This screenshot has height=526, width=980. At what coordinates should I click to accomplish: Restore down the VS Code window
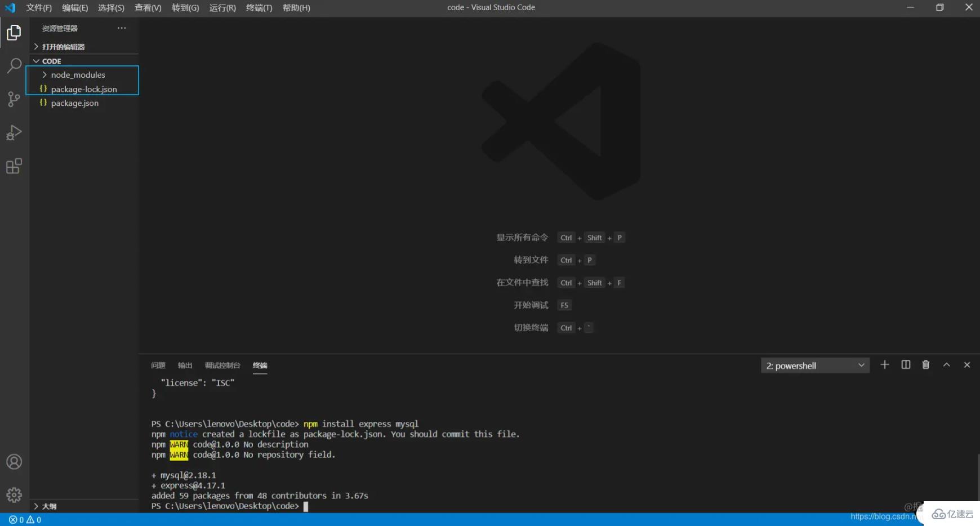click(x=939, y=7)
